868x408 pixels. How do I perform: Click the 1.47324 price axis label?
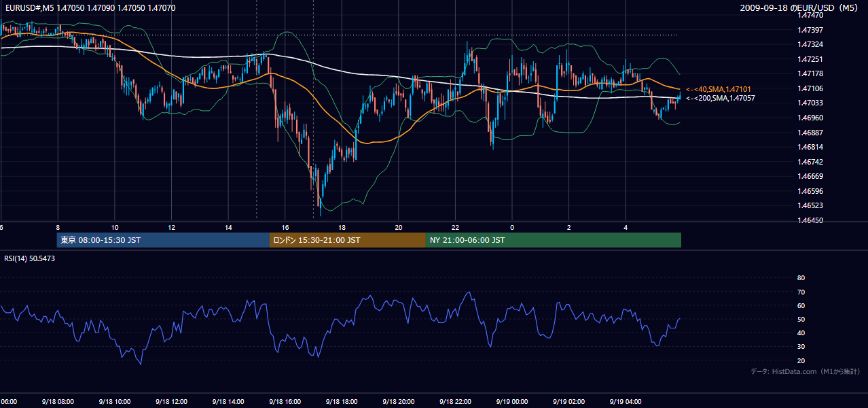tap(810, 44)
